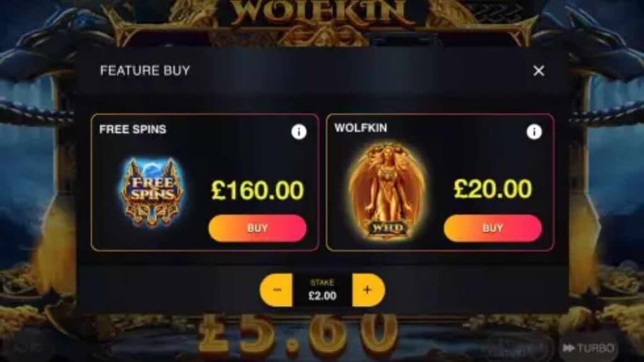This screenshot has height=362, width=644.
Task: Decrease stake with the minus button
Action: click(x=277, y=290)
